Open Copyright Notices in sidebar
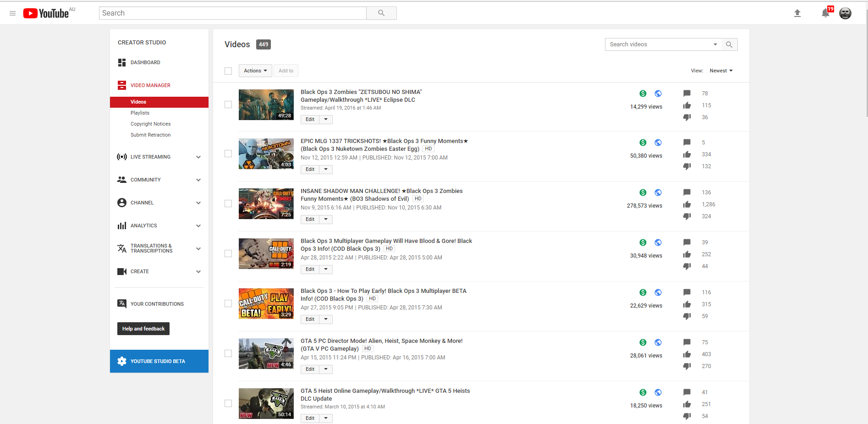Viewport: 868px width, 424px height. click(x=150, y=124)
